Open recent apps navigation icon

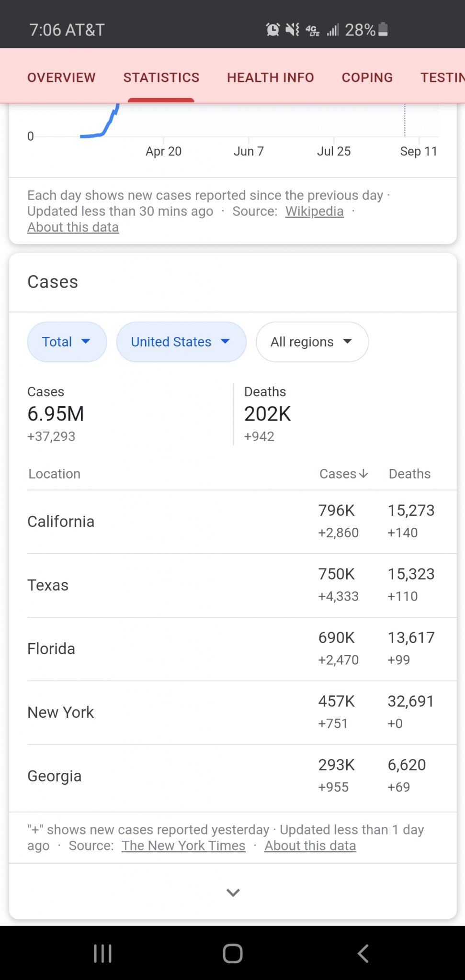102,953
